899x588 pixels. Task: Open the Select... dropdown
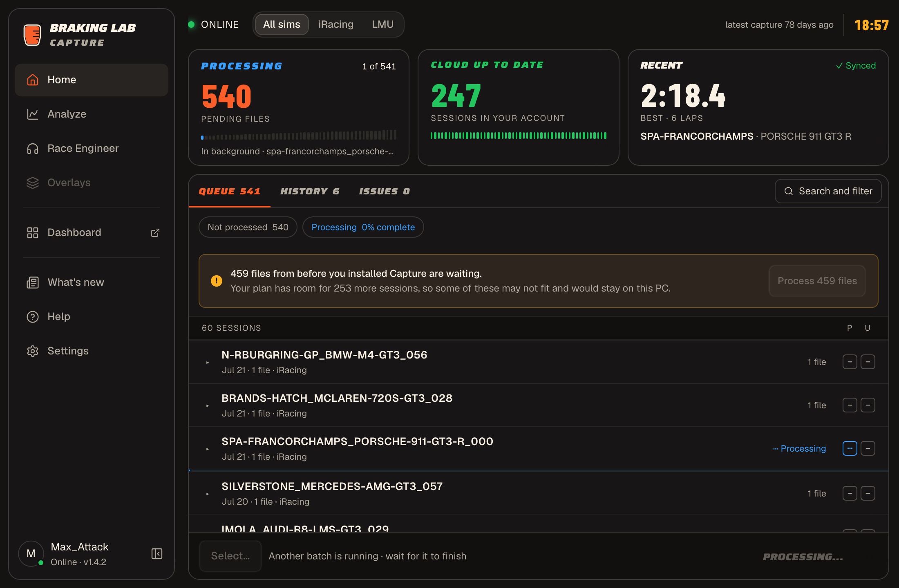[230, 556]
